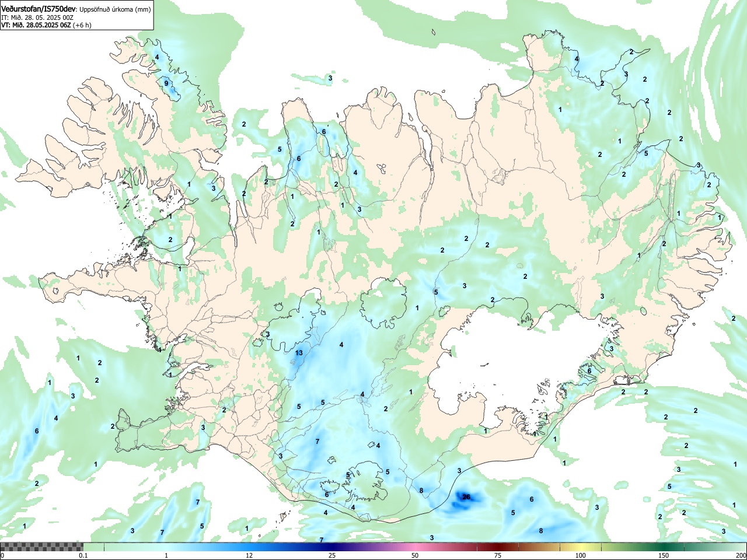Select the "VT: Mið. 28.05.2025 06Z" valid time
Image resolution: width=747 pixels, height=560 pixels.
(x=36, y=25)
